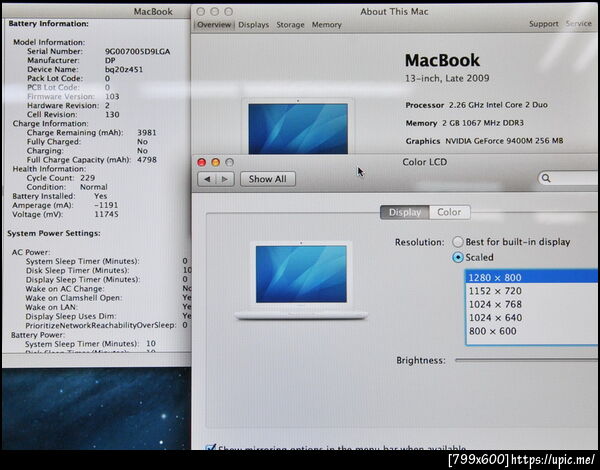Open the Overview tab in About This Mac

click(214, 25)
